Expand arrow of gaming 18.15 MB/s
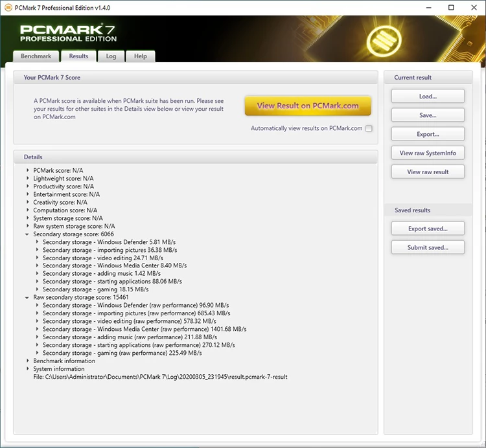 pyautogui.click(x=37, y=289)
